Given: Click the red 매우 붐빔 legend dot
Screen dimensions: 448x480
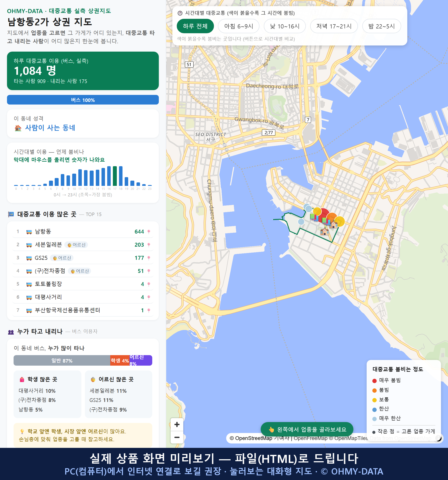Looking at the screenshot, I should (374, 381).
